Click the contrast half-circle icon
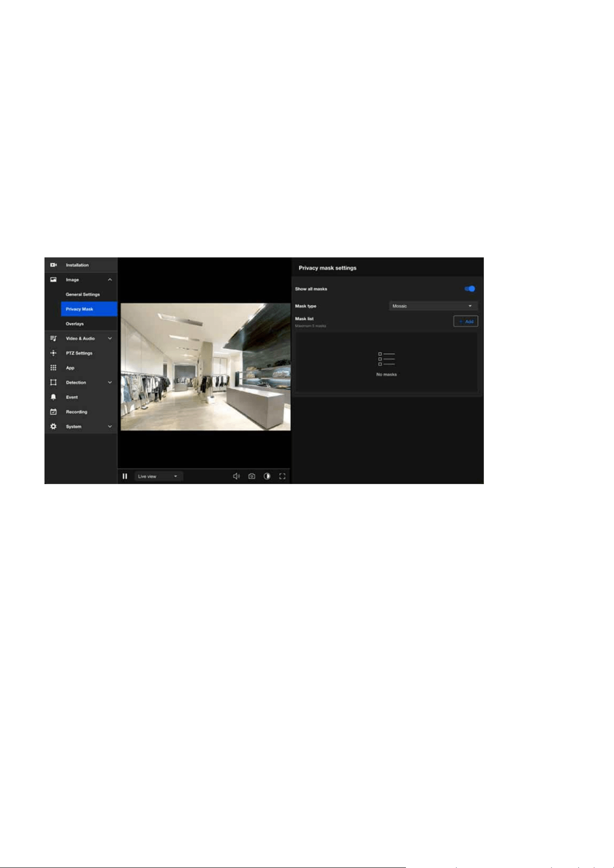 tap(267, 476)
